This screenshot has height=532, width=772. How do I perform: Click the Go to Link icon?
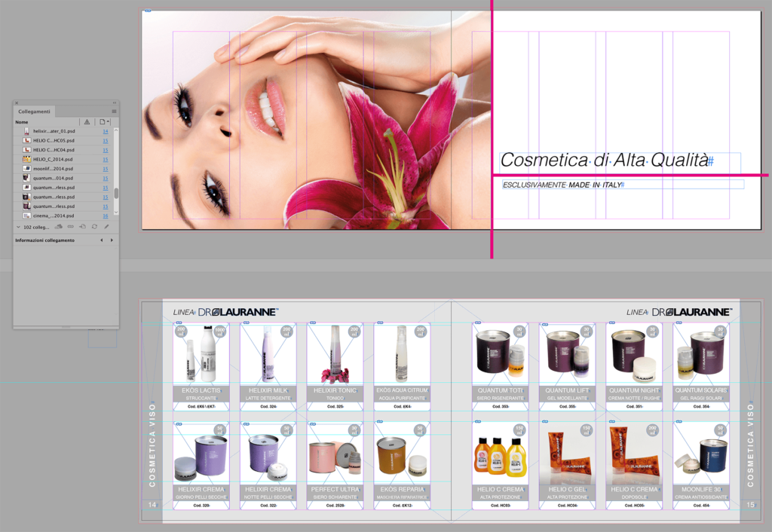82,227
